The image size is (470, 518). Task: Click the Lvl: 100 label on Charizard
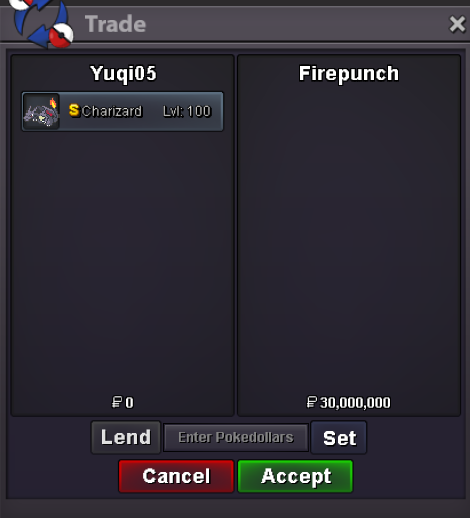pyautogui.click(x=187, y=111)
